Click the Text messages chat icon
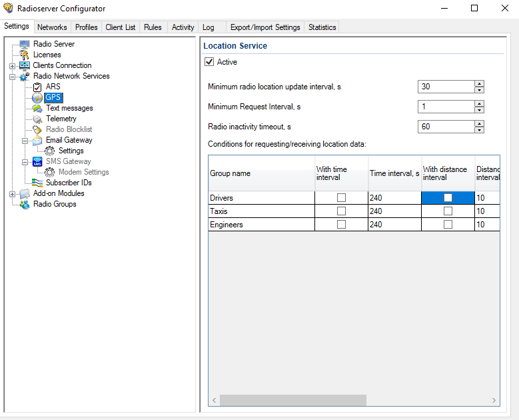Screen dimensions: 519x420 pyautogui.click(x=37, y=108)
